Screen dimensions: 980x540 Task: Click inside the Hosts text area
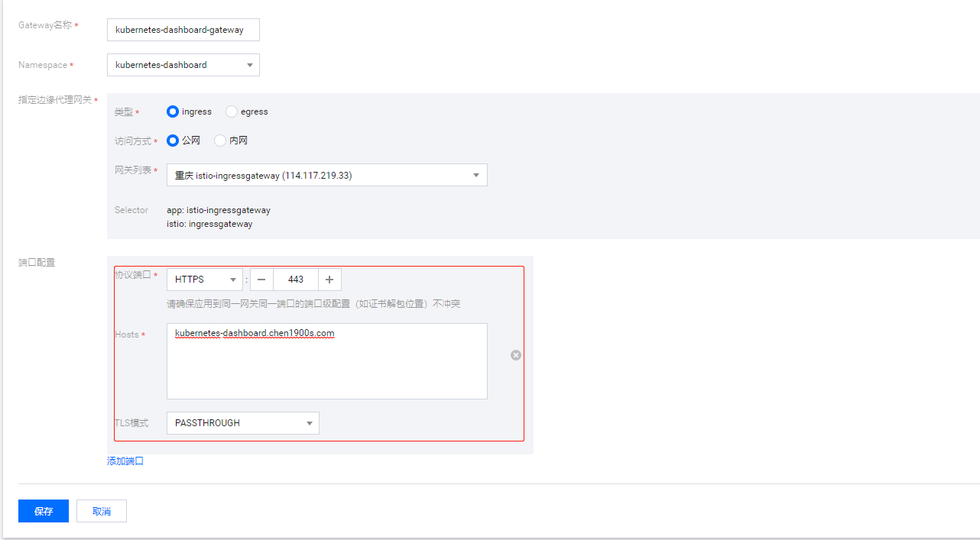326,367
